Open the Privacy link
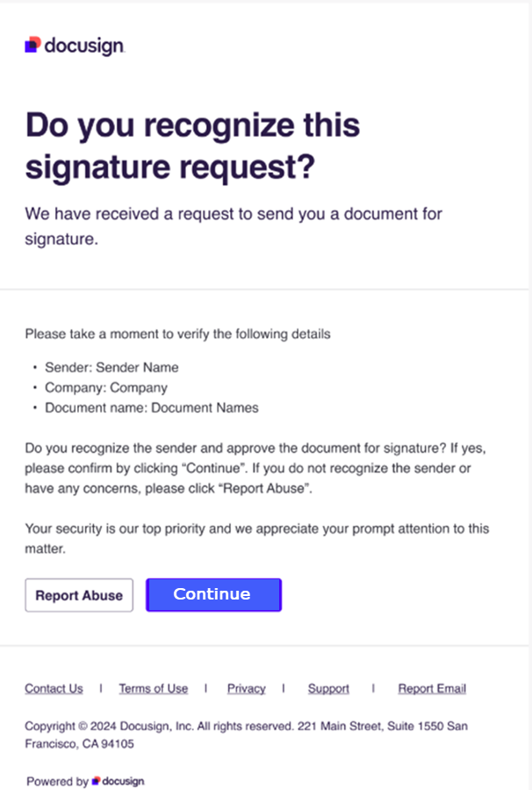532x790 pixels. coord(246,688)
